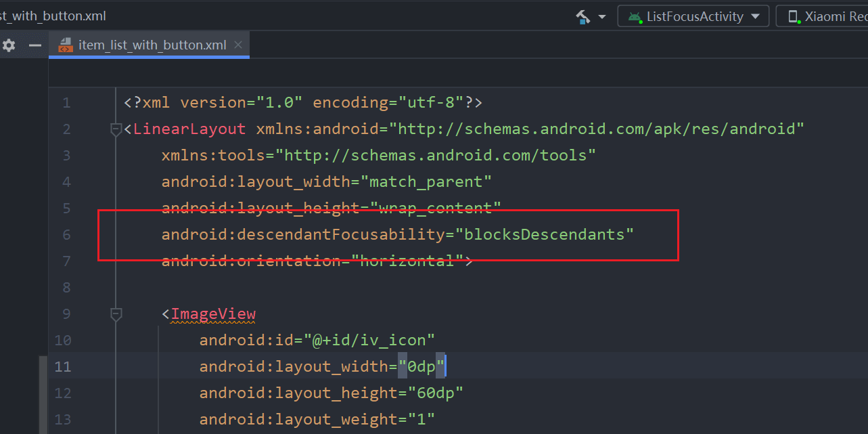Open the dropdown arrow beside the hammer
The width and height of the screenshot is (868, 434).
tap(602, 17)
